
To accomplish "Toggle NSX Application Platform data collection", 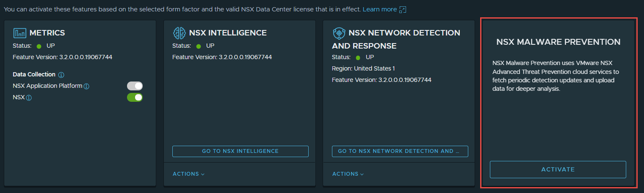I will (135, 86).
